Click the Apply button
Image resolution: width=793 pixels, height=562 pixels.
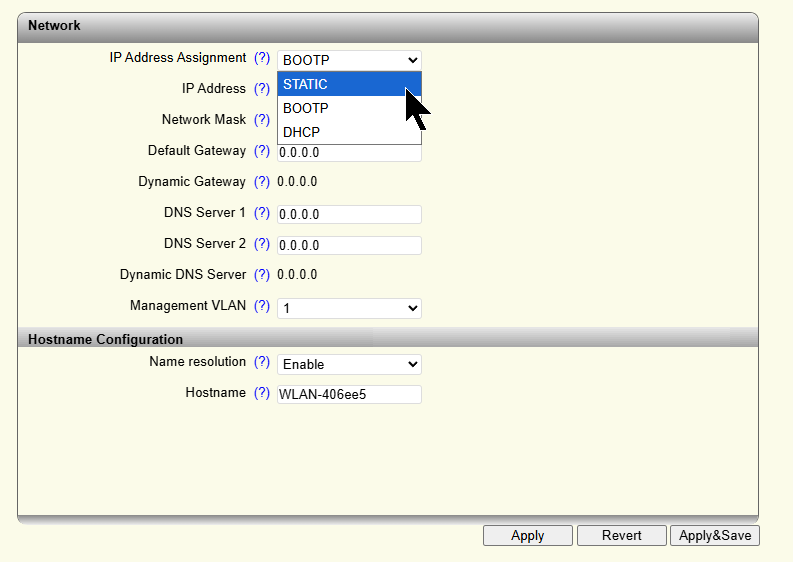coord(527,536)
